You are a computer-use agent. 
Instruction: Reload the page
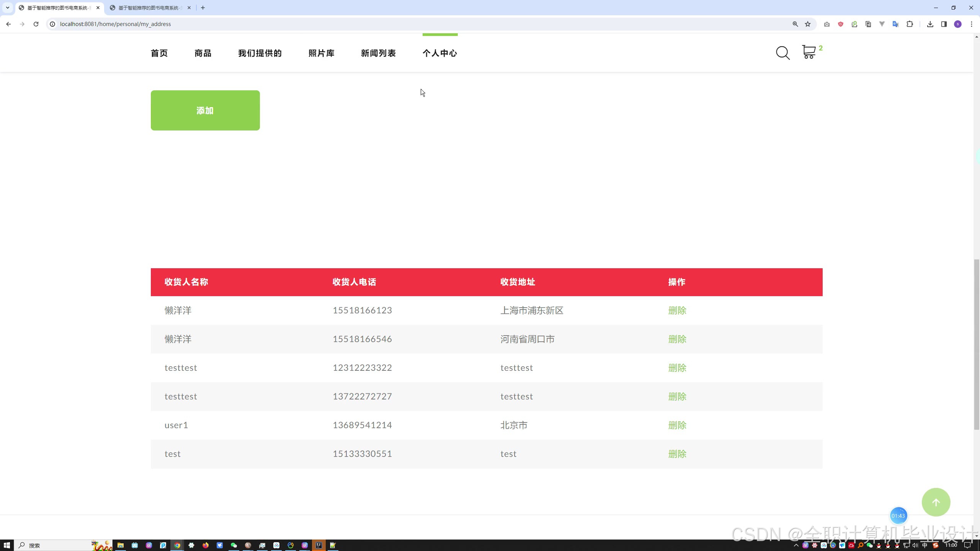pyautogui.click(x=36, y=24)
